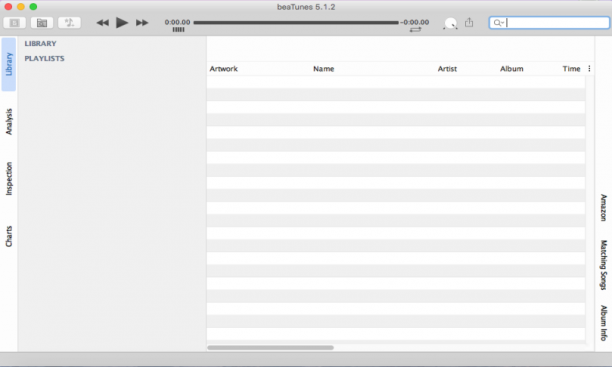Click the fast-forward button
Viewport: 612px width, 367px height.
[x=142, y=23]
